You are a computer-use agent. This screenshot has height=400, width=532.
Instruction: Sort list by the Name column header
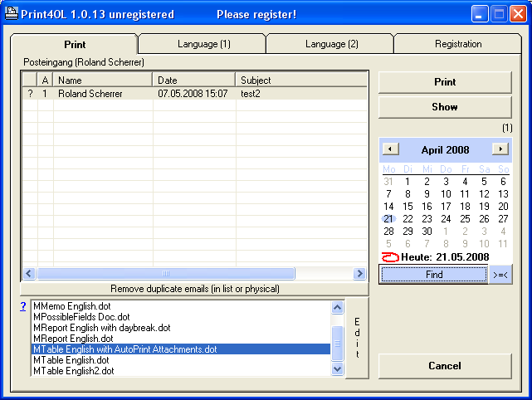(102, 80)
